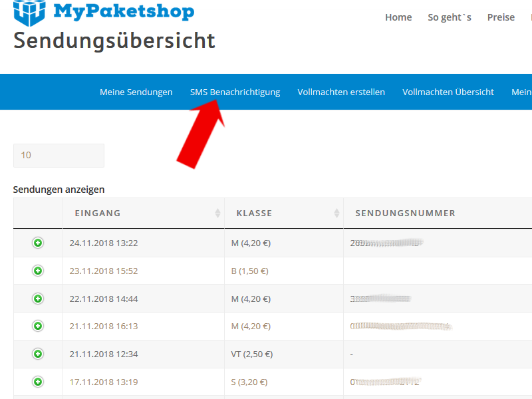Open Vollmachten Übersicht menu item

(448, 92)
